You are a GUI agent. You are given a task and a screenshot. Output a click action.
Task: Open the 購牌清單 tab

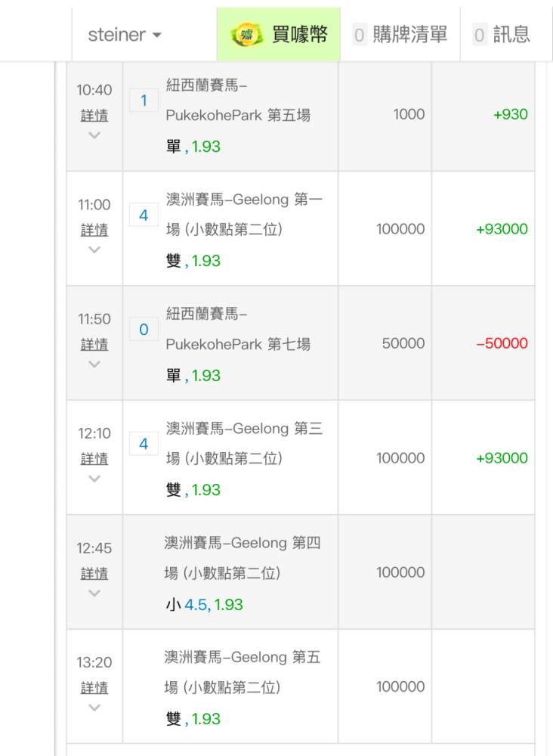click(x=400, y=34)
